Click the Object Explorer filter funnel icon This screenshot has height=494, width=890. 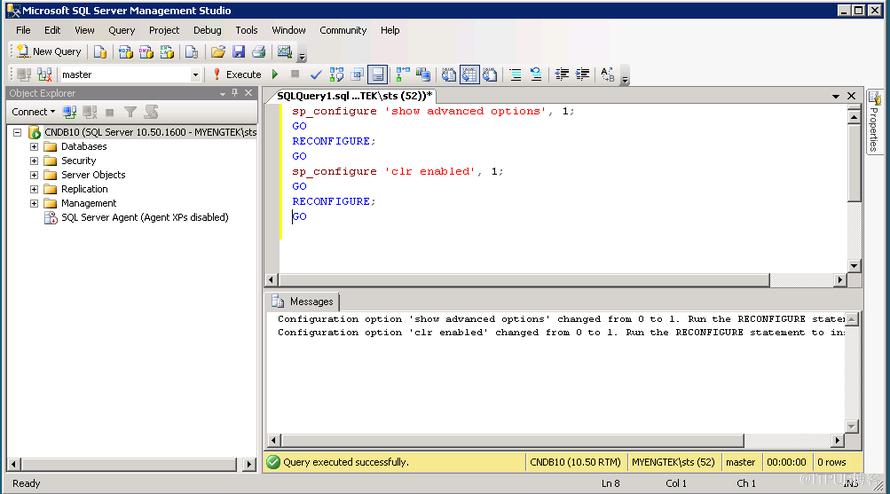(x=131, y=112)
